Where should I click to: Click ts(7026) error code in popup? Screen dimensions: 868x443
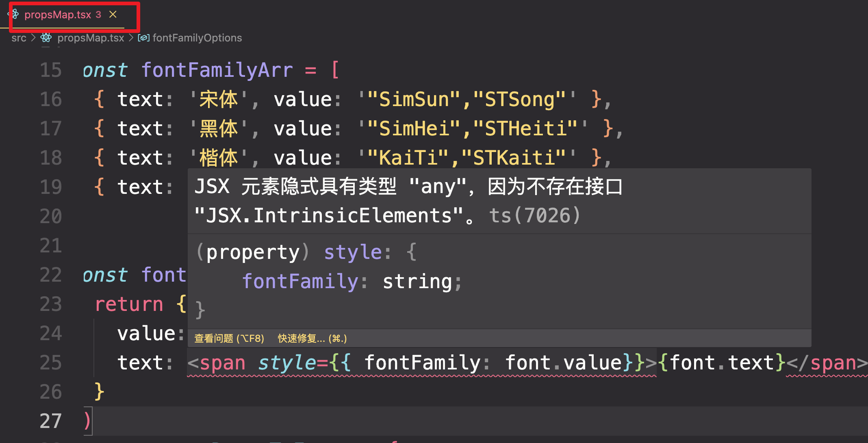tap(534, 215)
